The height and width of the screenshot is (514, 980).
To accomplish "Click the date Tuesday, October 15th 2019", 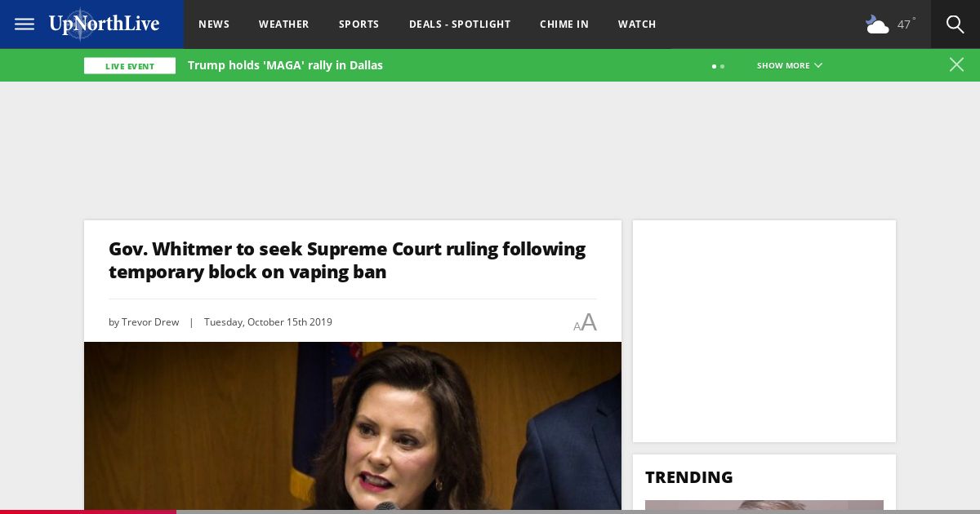I will 268,322.
